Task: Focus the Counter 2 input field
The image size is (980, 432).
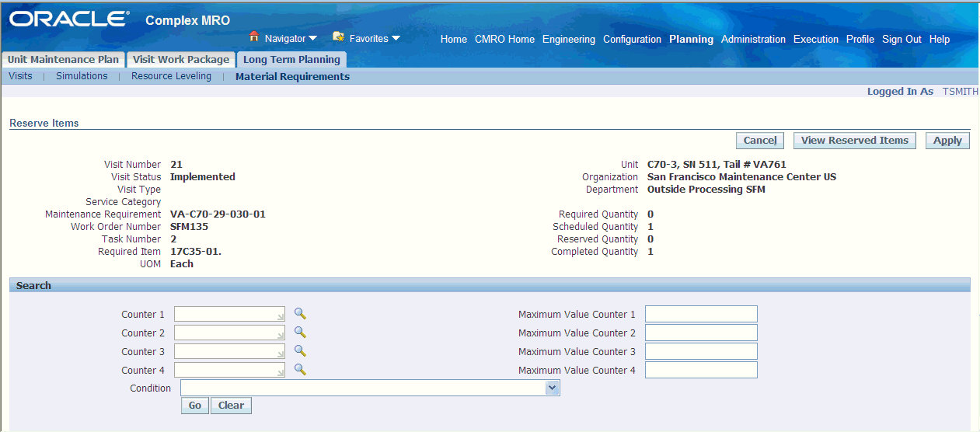Action: (230, 333)
